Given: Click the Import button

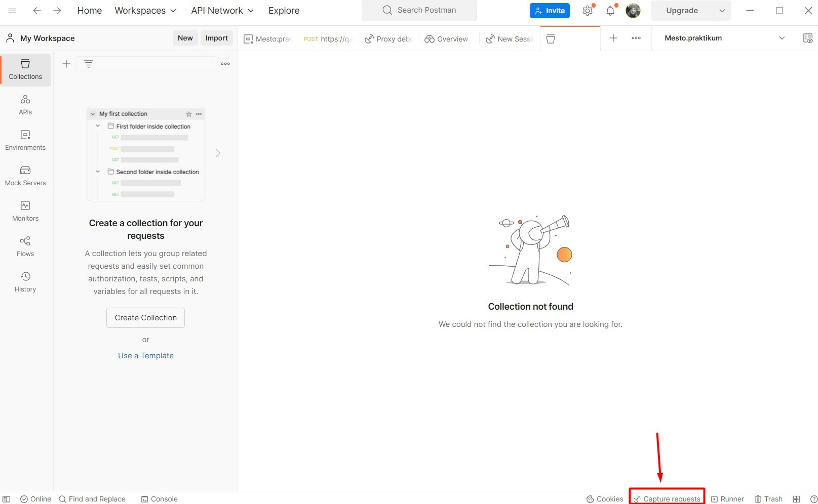Looking at the screenshot, I should tap(217, 38).
